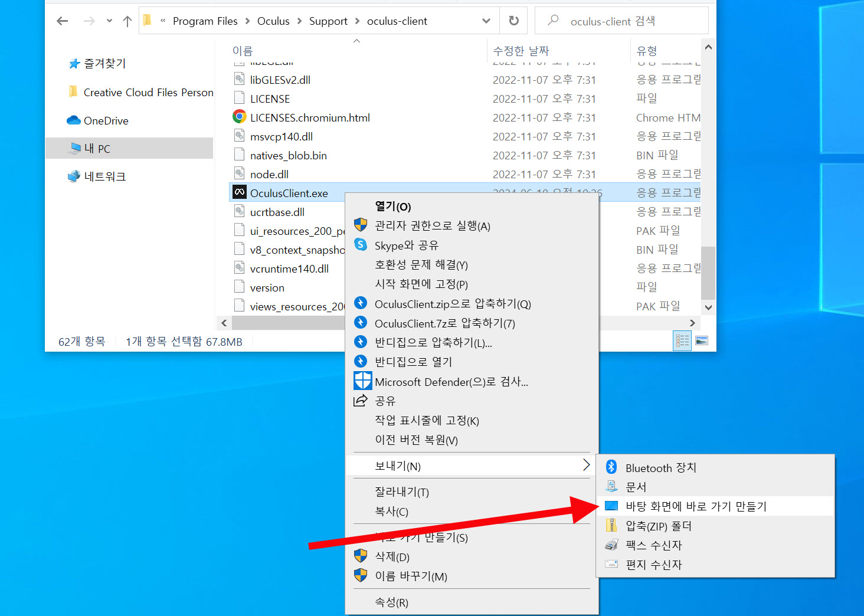Select the version file

point(267,287)
